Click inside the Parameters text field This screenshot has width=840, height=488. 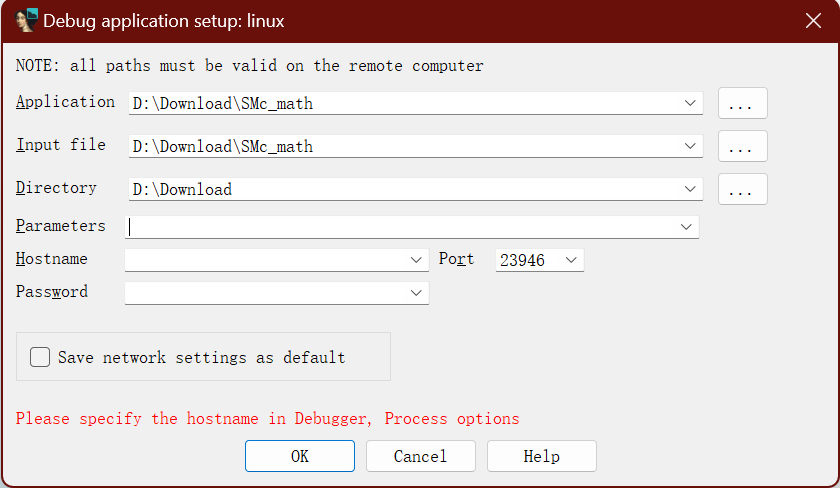[x=400, y=227]
